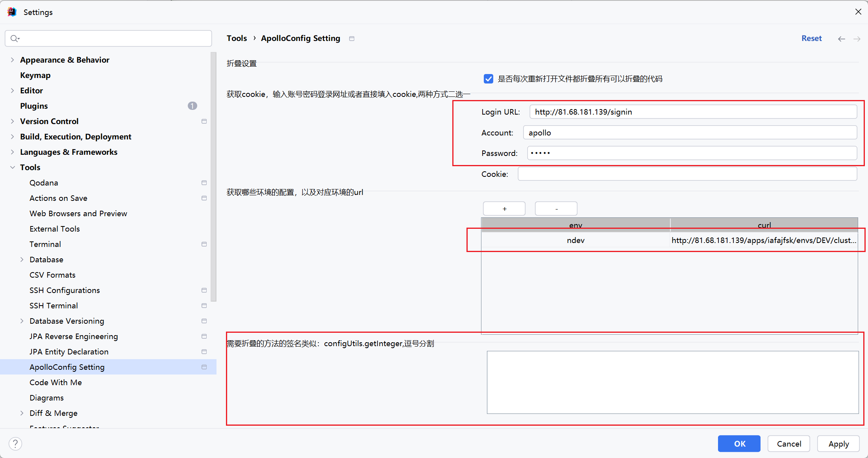Viewport: 868px width, 458px height.
Task: Click the project icon on SSH Configurations row
Action: click(204, 290)
